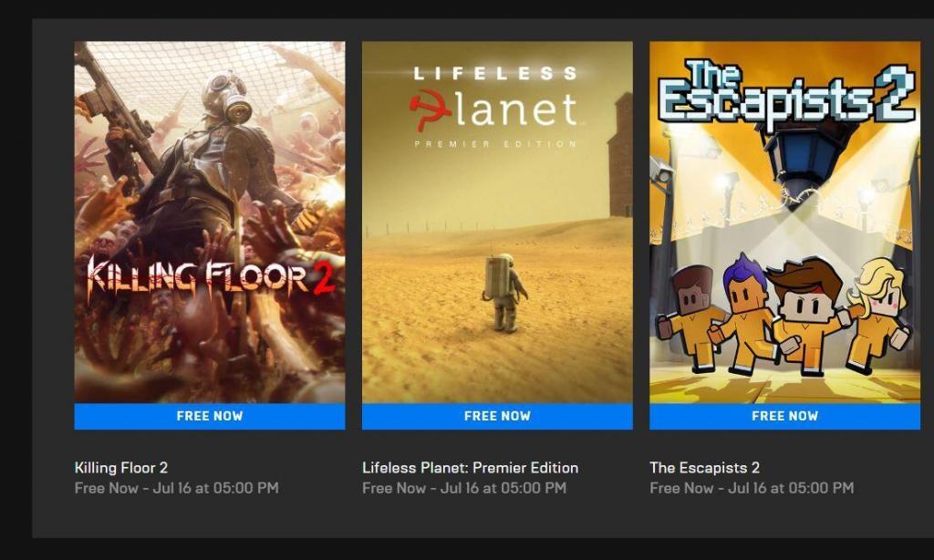Screen dimensions: 934x560
Task: Click the blonde inmate character
Action: [877, 316]
